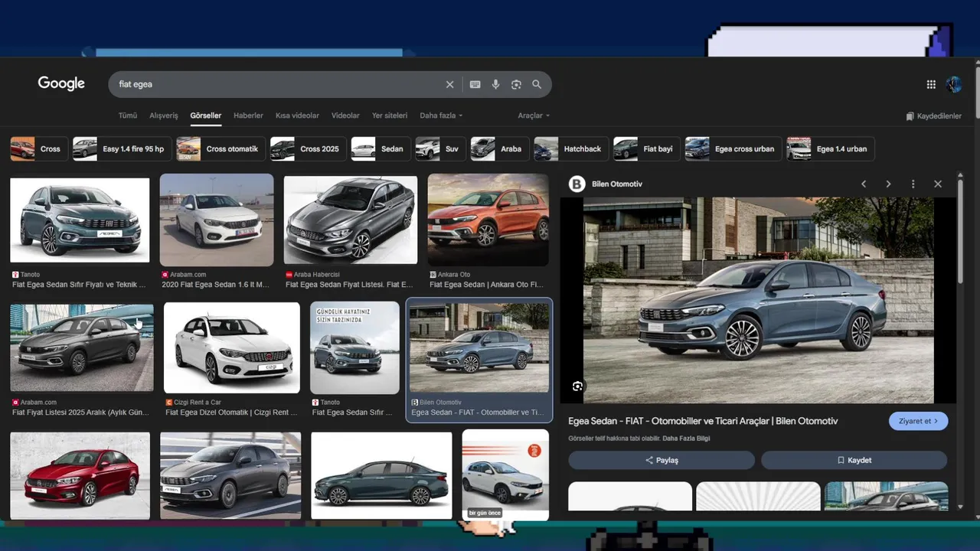
Task: Open the Fiat Egea Sedan Fiyat Listesi caption
Action: pos(349,285)
